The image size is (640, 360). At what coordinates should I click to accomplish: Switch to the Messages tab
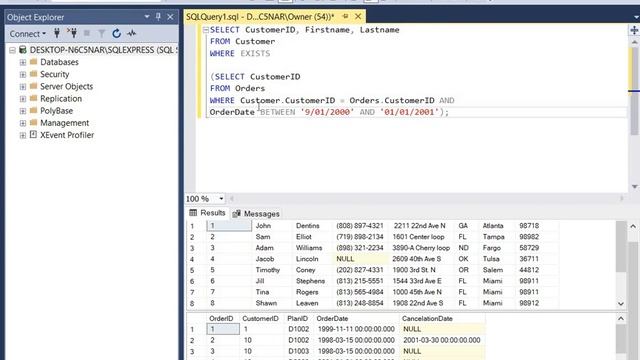[x=256, y=213]
